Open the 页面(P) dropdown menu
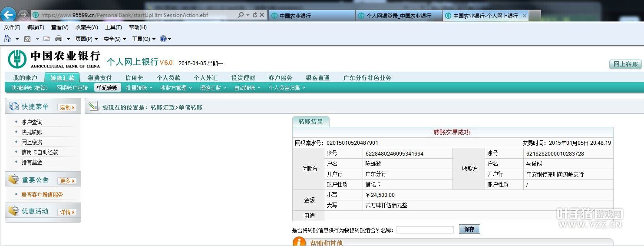 [86, 39]
